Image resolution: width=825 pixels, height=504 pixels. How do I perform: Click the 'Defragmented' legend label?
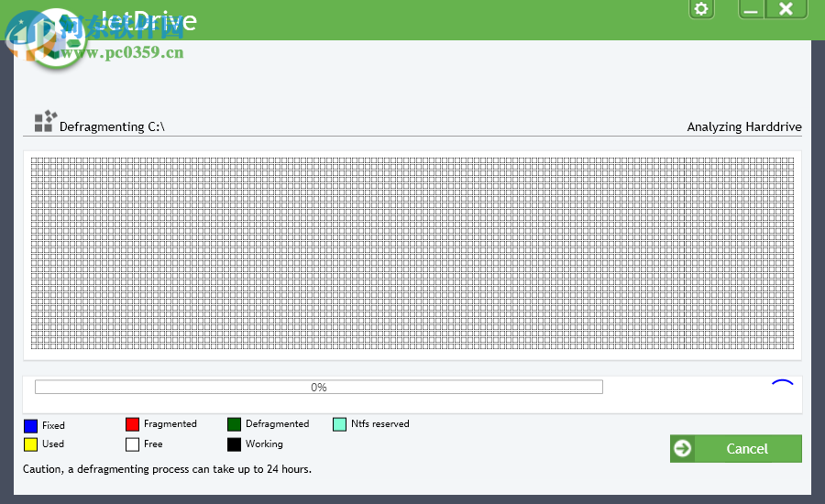(277, 423)
